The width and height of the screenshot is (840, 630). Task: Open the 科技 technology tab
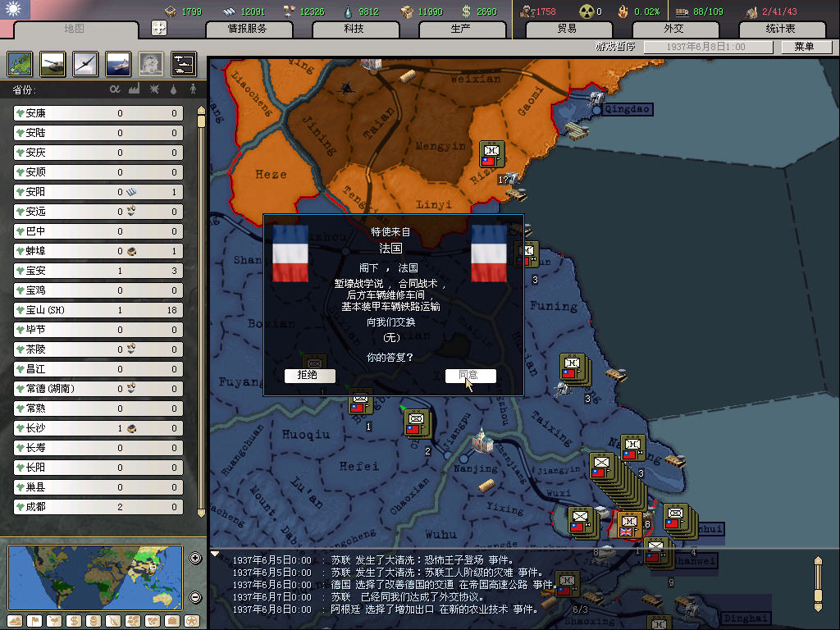click(x=354, y=29)
